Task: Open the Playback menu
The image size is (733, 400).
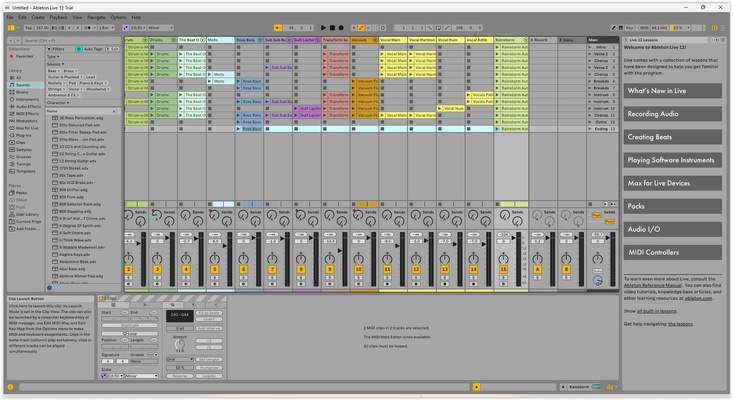Action: tap(58, 18)
